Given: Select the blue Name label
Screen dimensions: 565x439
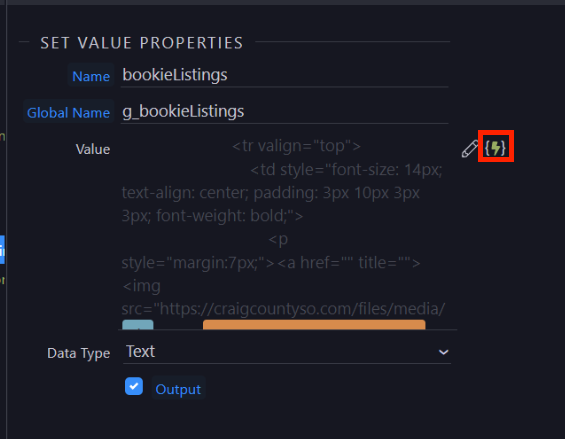Looking at the screenshot, I should tap(91, 76).
